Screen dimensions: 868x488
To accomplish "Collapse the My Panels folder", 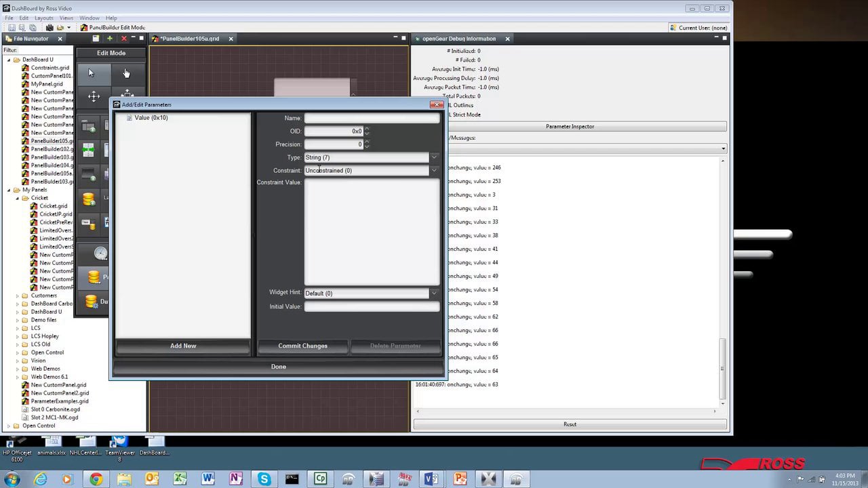I will tap(9, 190).
